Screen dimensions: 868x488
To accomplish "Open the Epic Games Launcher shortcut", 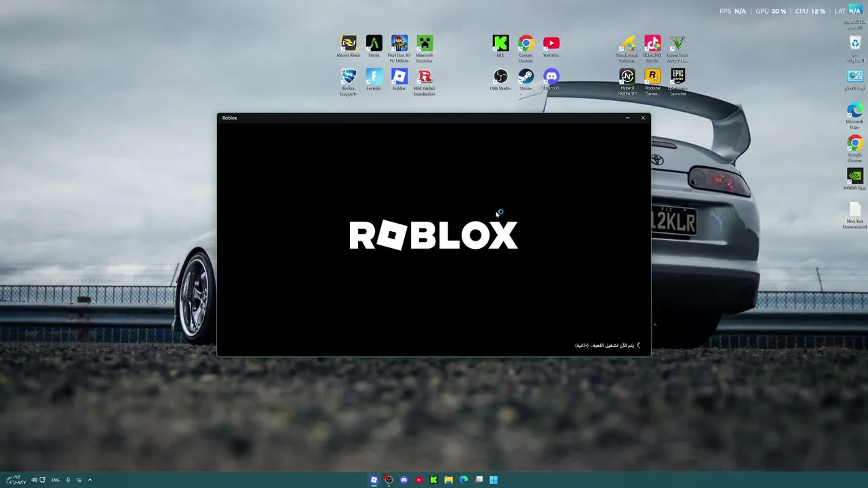I will [x=677, y=82].
